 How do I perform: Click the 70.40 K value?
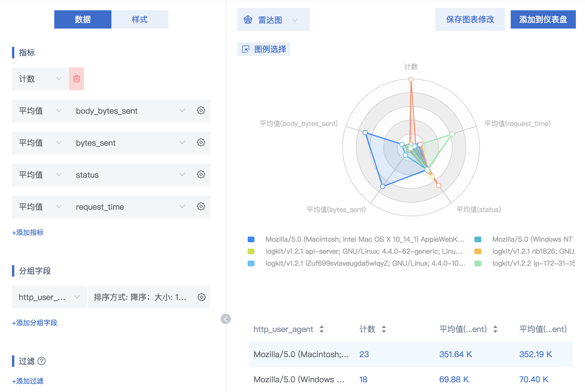(x=534, y=379)
